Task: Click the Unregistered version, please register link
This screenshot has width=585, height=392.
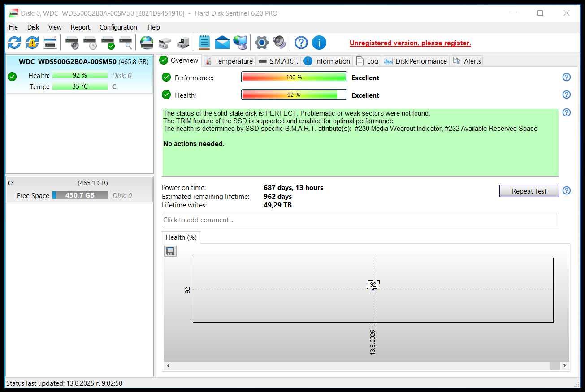Action: click(x=410, y=43)
